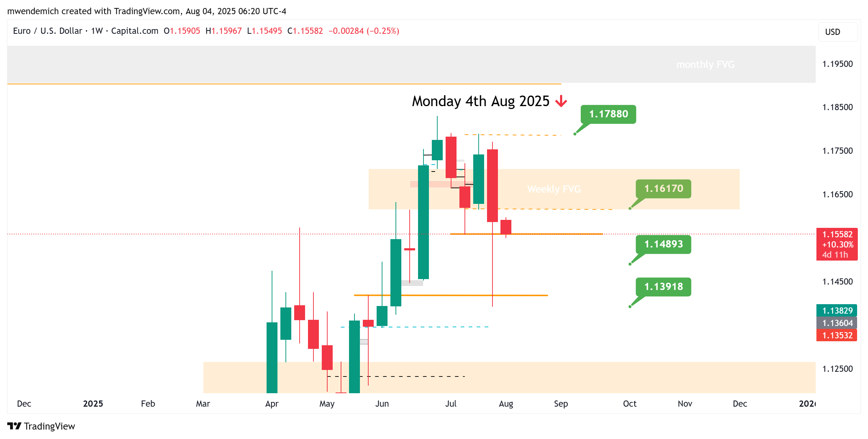Select the 1.16170 price callout
Viewport: 868px width, 439px height.
point(663,189)
